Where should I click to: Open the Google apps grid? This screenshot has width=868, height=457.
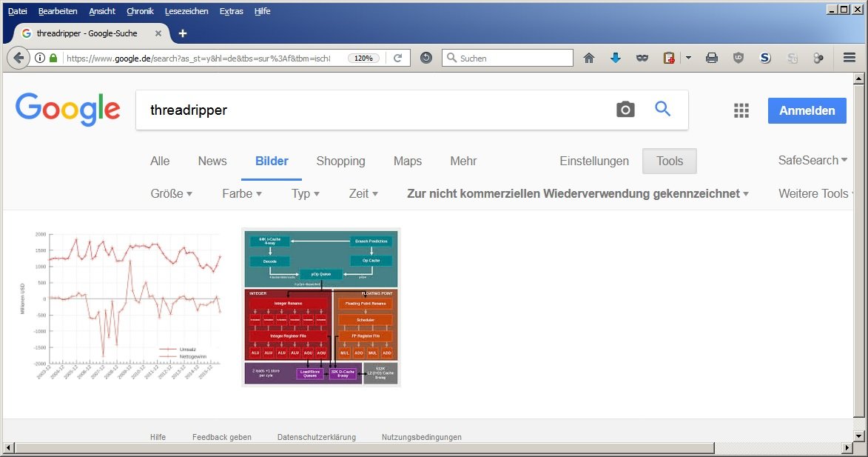741,110
